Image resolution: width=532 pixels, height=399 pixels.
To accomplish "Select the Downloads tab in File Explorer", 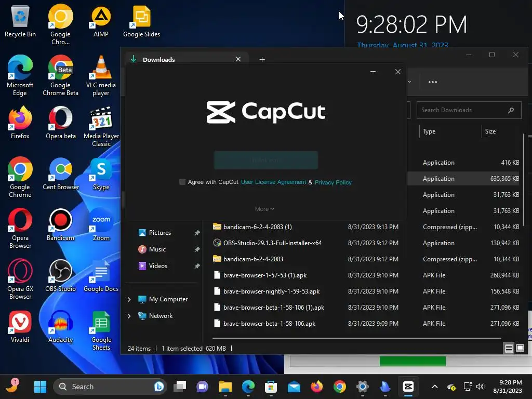I will [x=187, y=59].
